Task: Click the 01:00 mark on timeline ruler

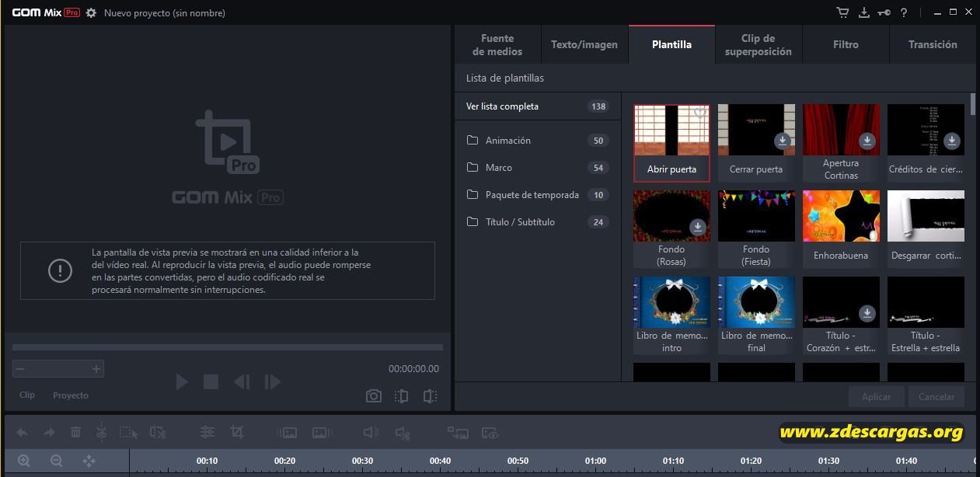Action: (x=595, y=461)
